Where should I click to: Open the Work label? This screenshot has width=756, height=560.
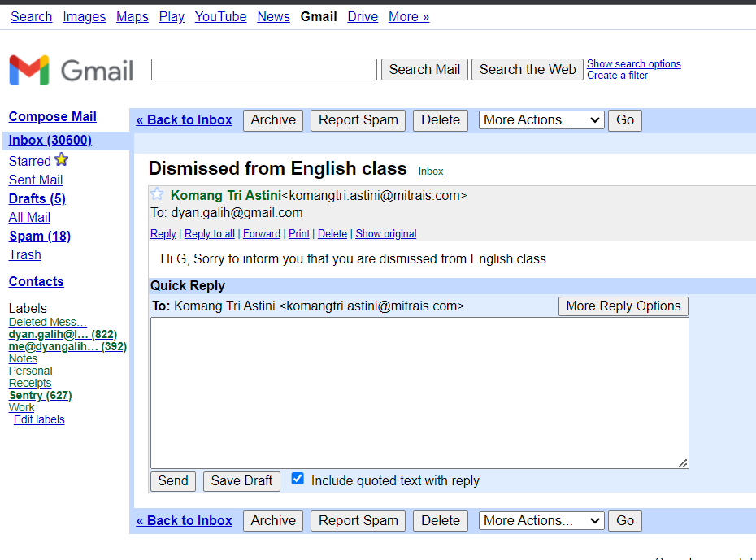22,407
